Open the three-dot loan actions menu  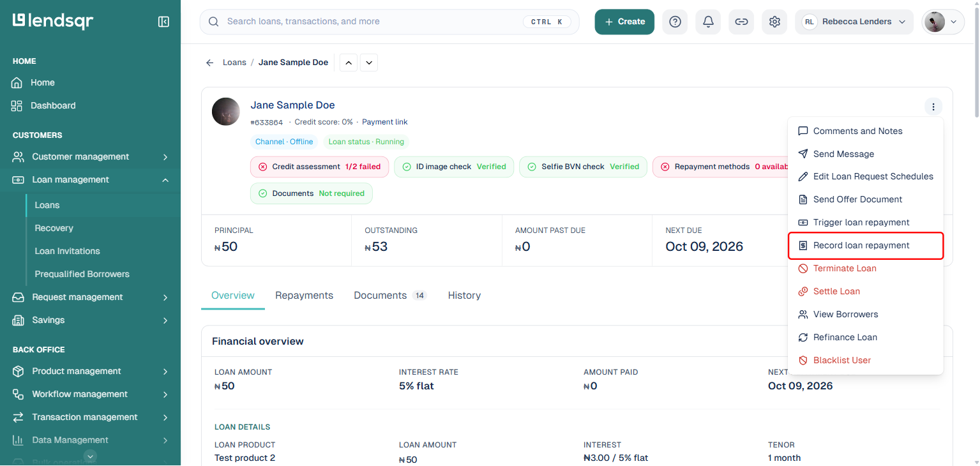coord(933,107)
